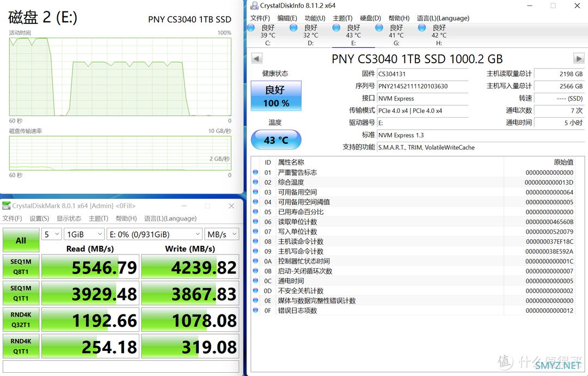Open 主题(T) menu in CrystalDiskMark
588x376 pixels.
point(98,219)
